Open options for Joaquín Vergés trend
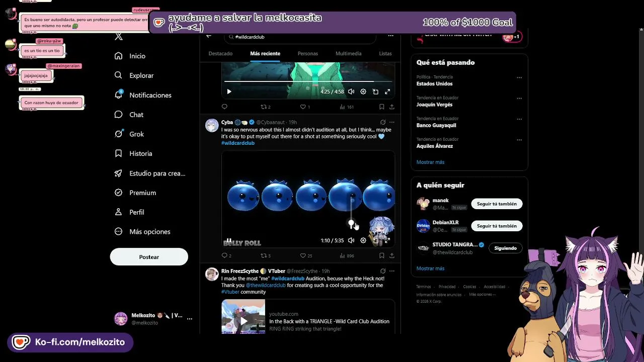The image size is (644, 362). 519,99
